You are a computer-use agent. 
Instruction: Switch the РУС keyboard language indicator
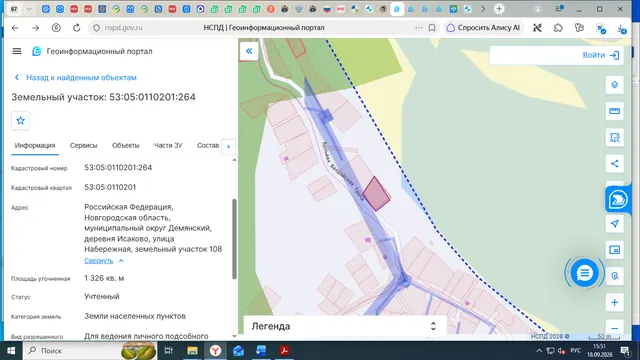[x=576, y=351]
